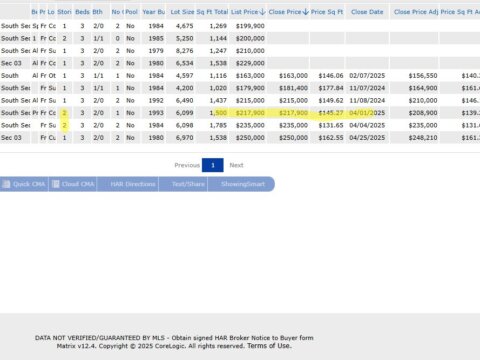Select close date 04/04/2025

click(367, 125)
